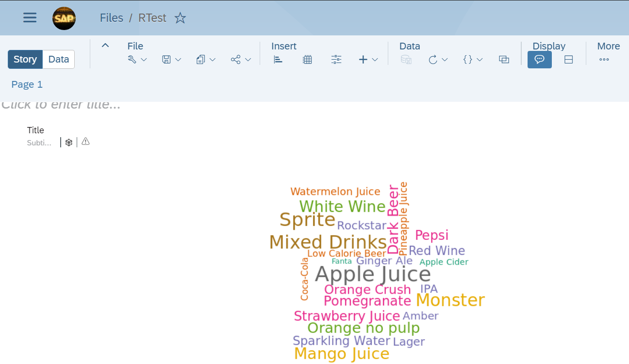Insert a chart using bar icon

point(278,60)
